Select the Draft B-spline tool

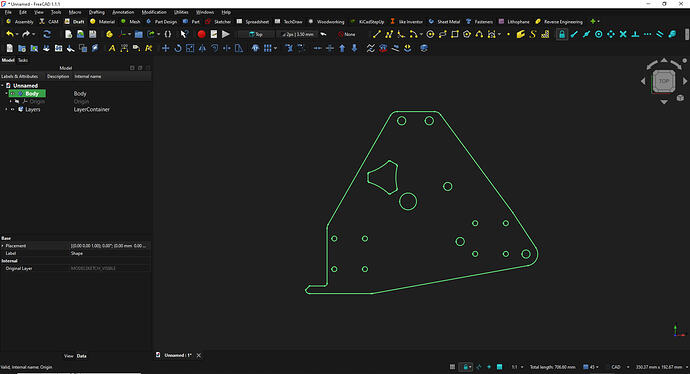[x=479, y=34]
